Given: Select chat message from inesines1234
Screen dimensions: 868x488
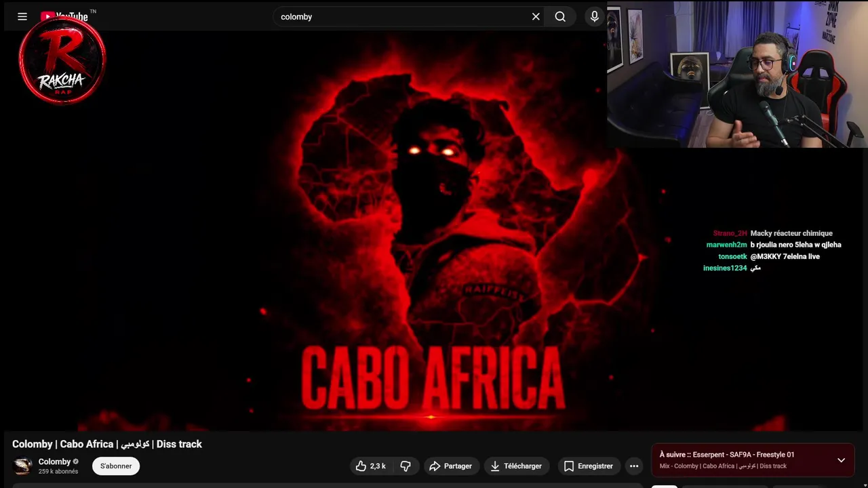Looking at the screenshot, I should pyautogui.click(x=732, y=268).
